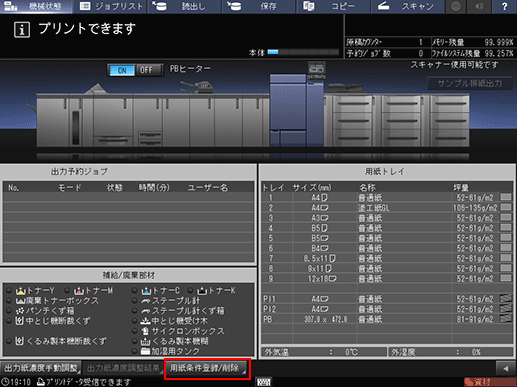Click the black トナーK toner icon

(x=202, y=291)
